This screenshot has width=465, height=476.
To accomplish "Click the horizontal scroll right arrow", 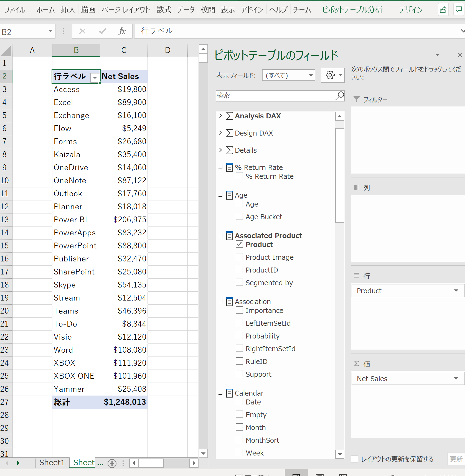I will click(194, 463).
